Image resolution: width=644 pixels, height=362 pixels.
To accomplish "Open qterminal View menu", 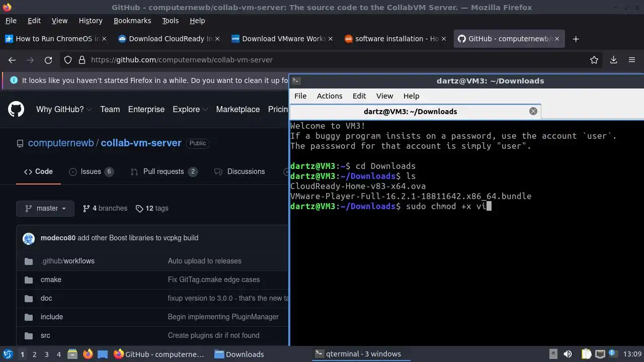I will tap(384, 96).
